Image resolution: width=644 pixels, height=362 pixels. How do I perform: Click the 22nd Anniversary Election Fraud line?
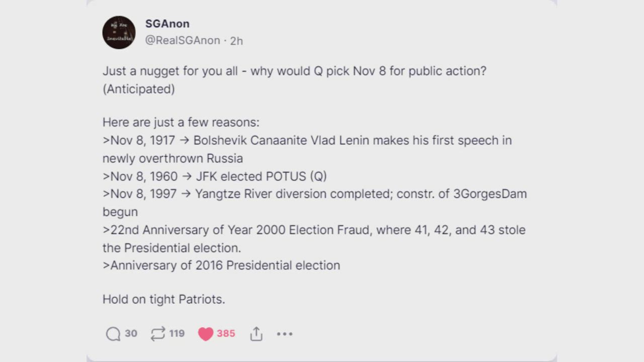314,230
